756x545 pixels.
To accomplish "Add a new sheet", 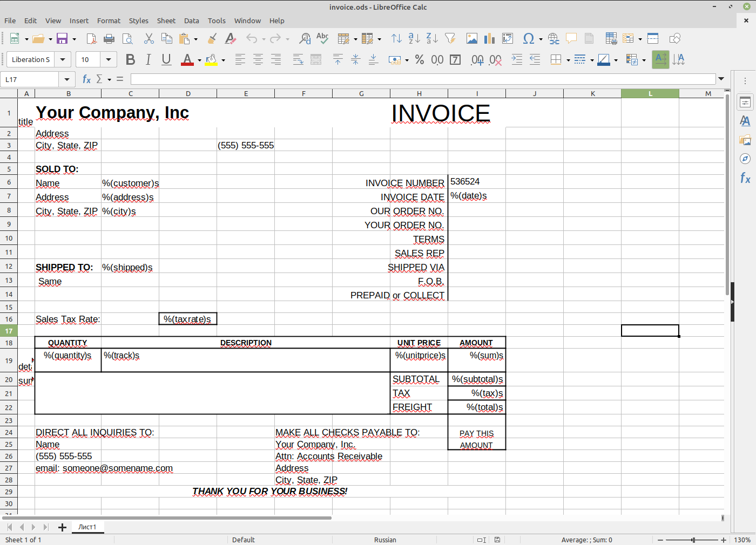I will click(62, 527).
